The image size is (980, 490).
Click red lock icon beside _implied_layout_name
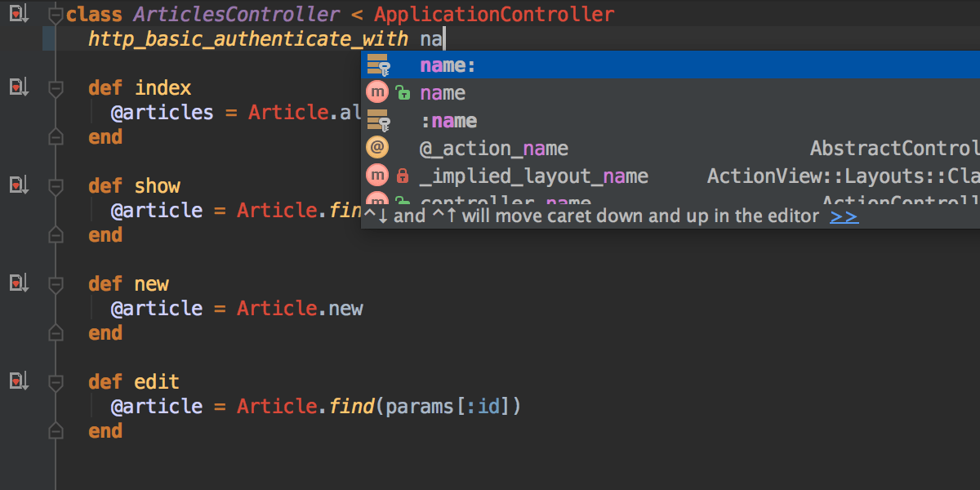pos(402,176)
